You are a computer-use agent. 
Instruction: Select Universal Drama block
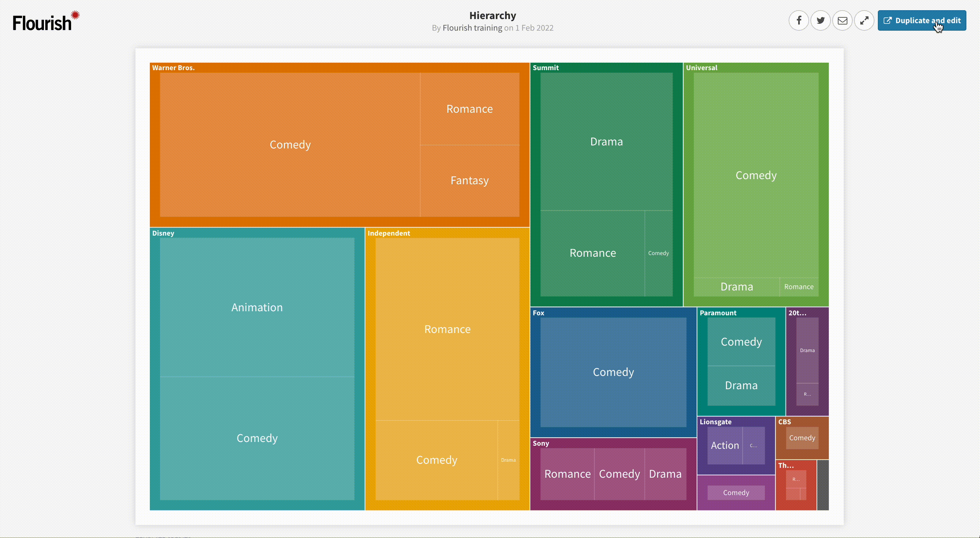click(737, 287)
